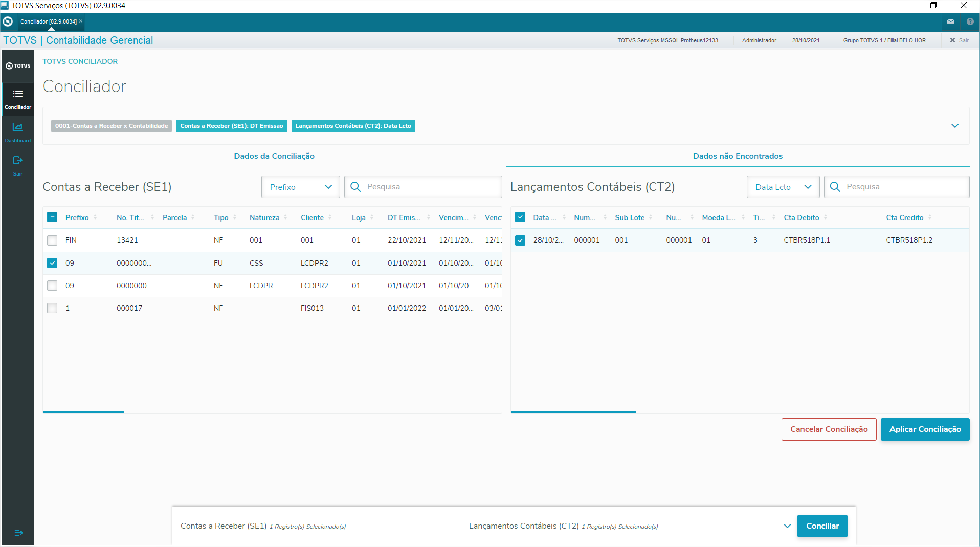Sort by Cliente column arrows
The width and height of the screenshot is (980, 547).
330,217
